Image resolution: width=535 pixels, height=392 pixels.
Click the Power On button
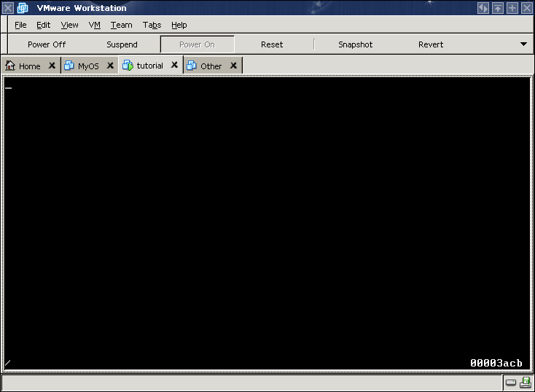198,44
